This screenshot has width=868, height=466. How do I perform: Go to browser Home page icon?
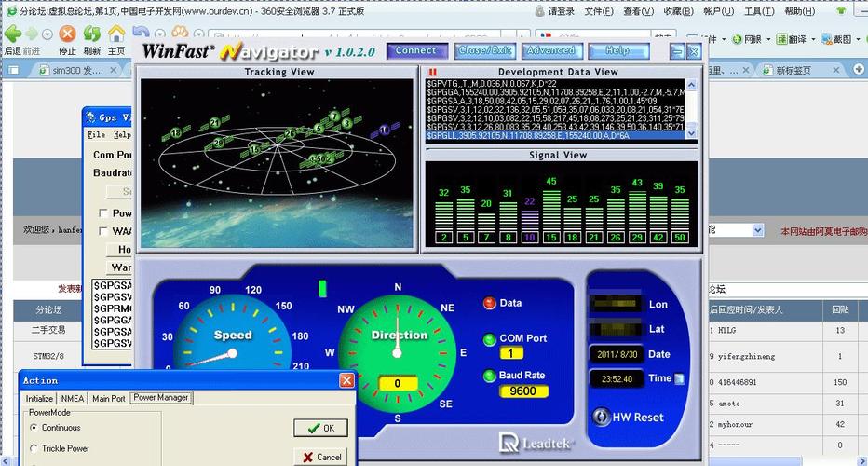[x=116, y=34]
